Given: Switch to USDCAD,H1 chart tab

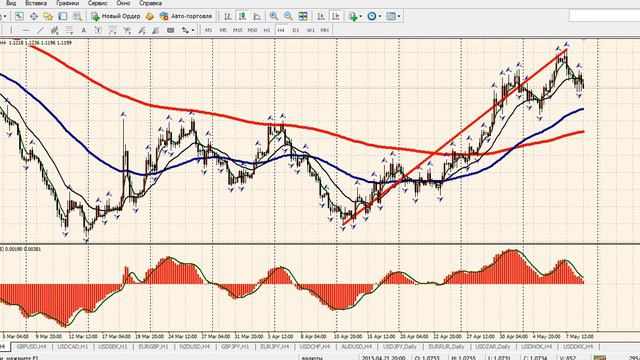Looking at the screenshot, I should (x=73, y=347).
